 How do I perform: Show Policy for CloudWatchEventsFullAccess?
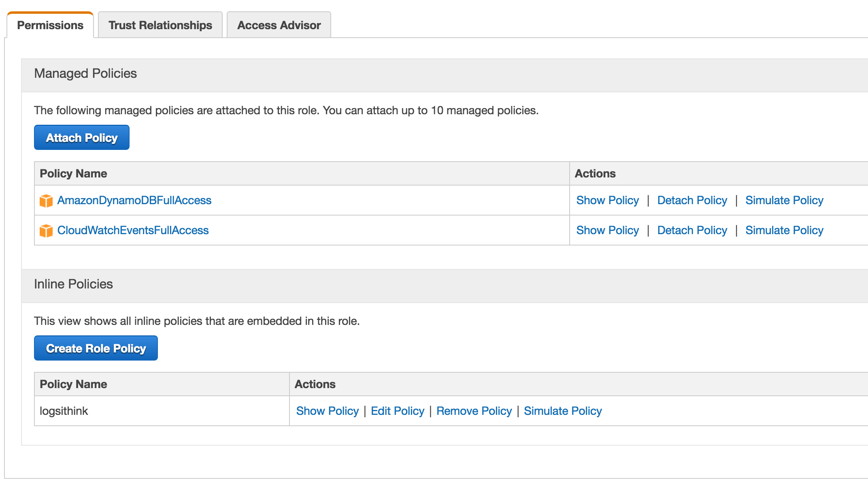(x=608, y=230)
